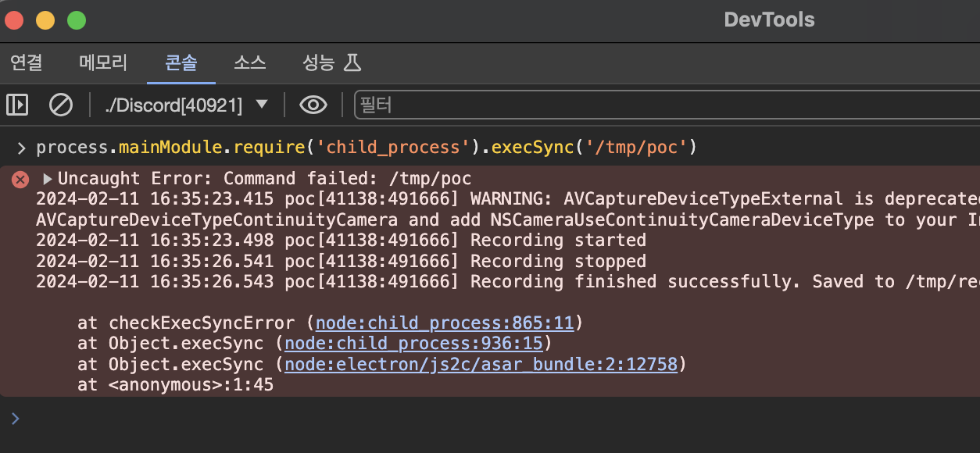980x453 pixels.
Task: Clear the console with the circle-slash icon
Action: click(x=60, y=104)
